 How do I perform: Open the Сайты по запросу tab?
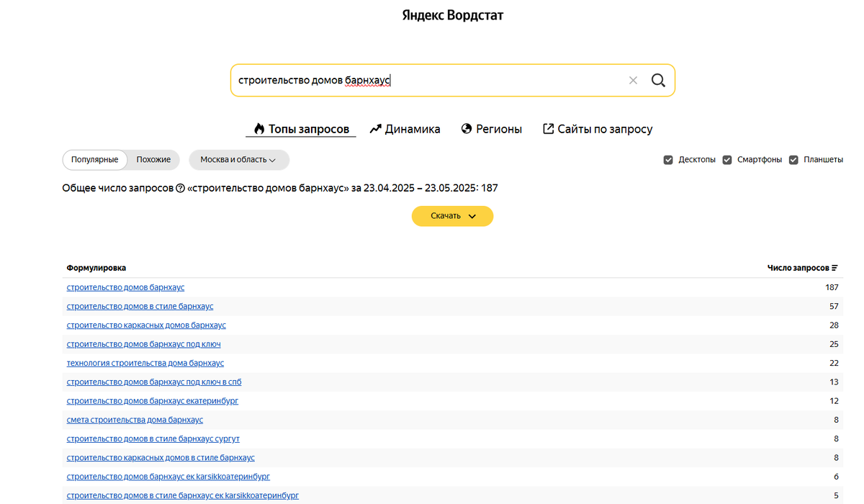coord(597,129)
